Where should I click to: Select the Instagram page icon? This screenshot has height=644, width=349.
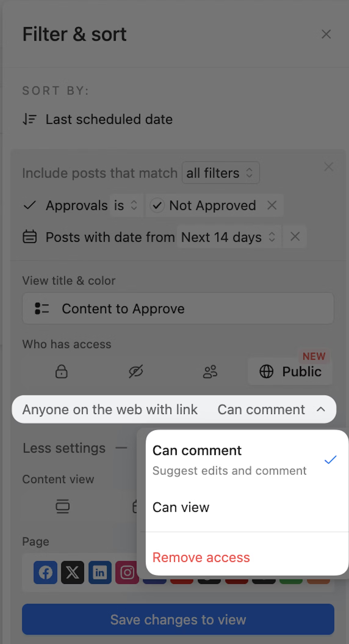tap(127, 572)
